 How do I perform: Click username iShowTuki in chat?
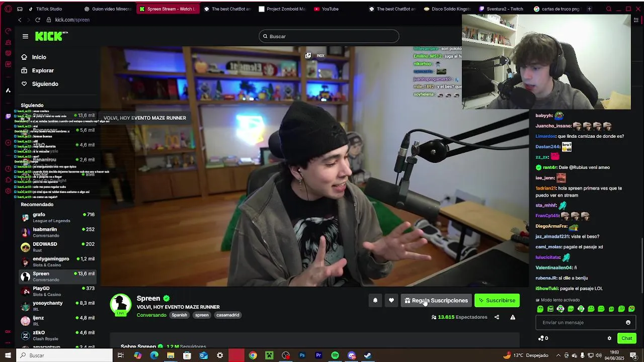click(x=547, y=289)
